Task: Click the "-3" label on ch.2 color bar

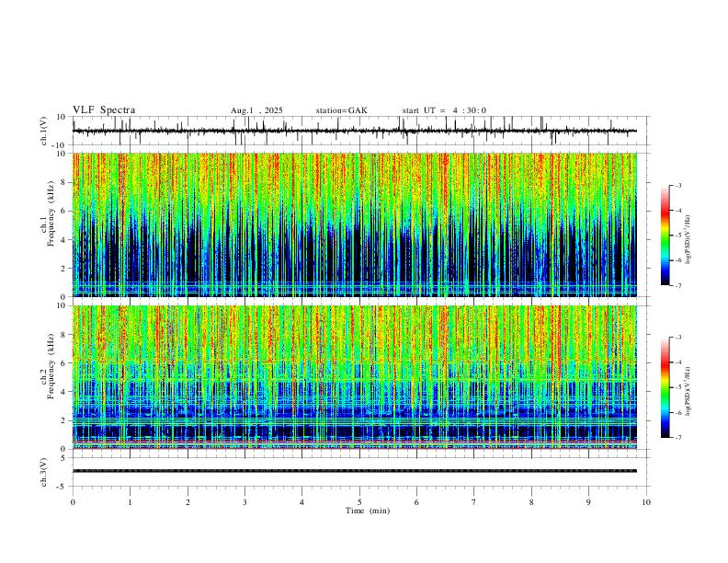Action: point(677,338)
